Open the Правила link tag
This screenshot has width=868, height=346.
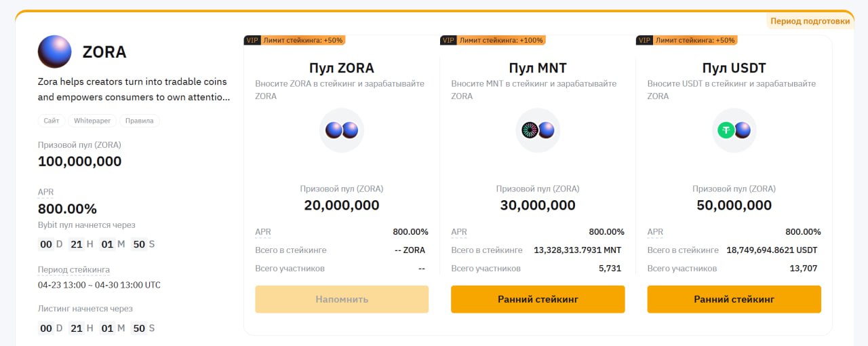point(139,121)
